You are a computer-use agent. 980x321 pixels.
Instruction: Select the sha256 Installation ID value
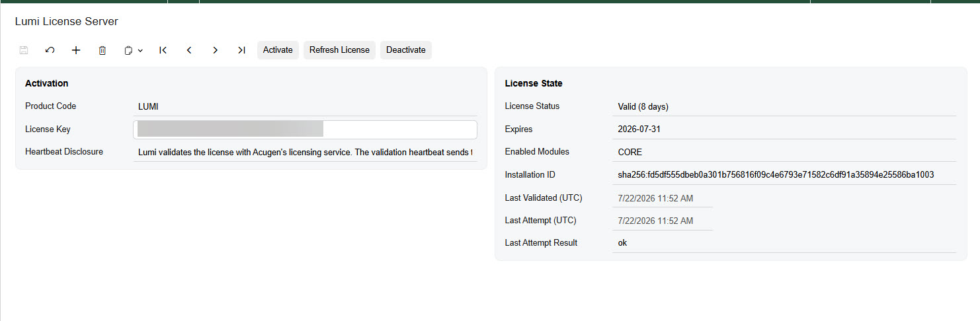(x=776, y=175)
